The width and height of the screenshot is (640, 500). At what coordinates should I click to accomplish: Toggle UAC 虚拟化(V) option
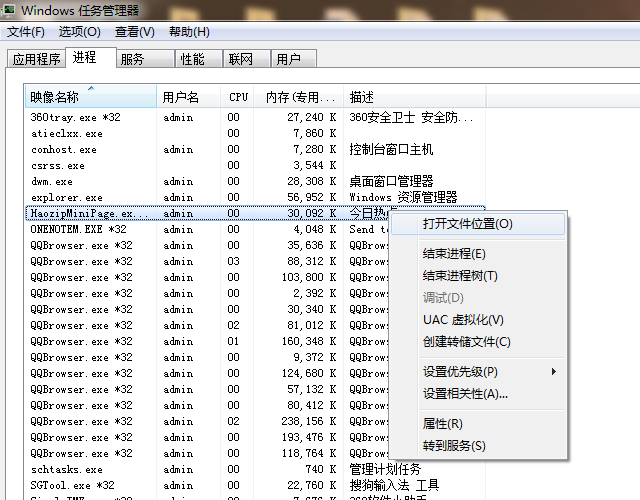[x=463, y=320]
